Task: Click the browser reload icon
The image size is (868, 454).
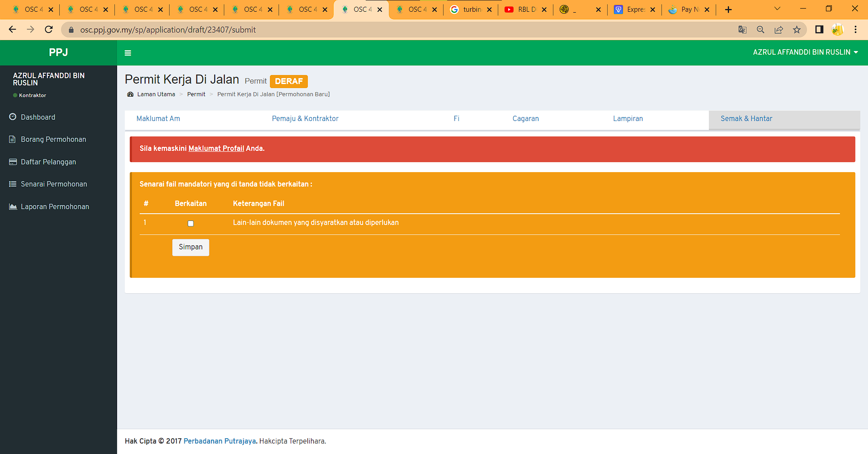Action: (49, 30)
